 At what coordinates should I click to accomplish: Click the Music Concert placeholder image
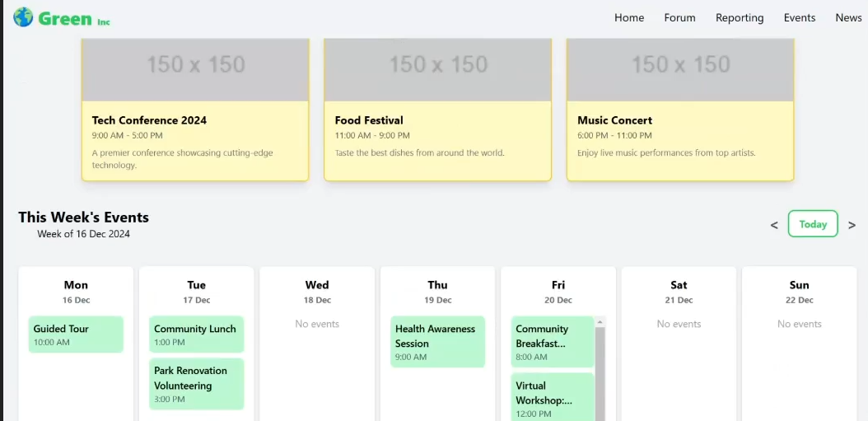pyautogui.click(x=680, y=68)
